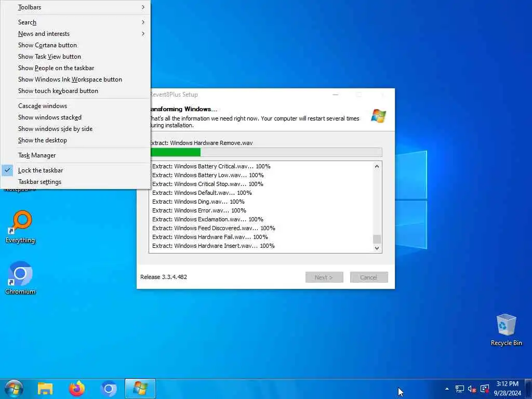Screen dimensions: 532x399
Task: Click the Windows flag logo in the setup header
Action: [378, 116]
